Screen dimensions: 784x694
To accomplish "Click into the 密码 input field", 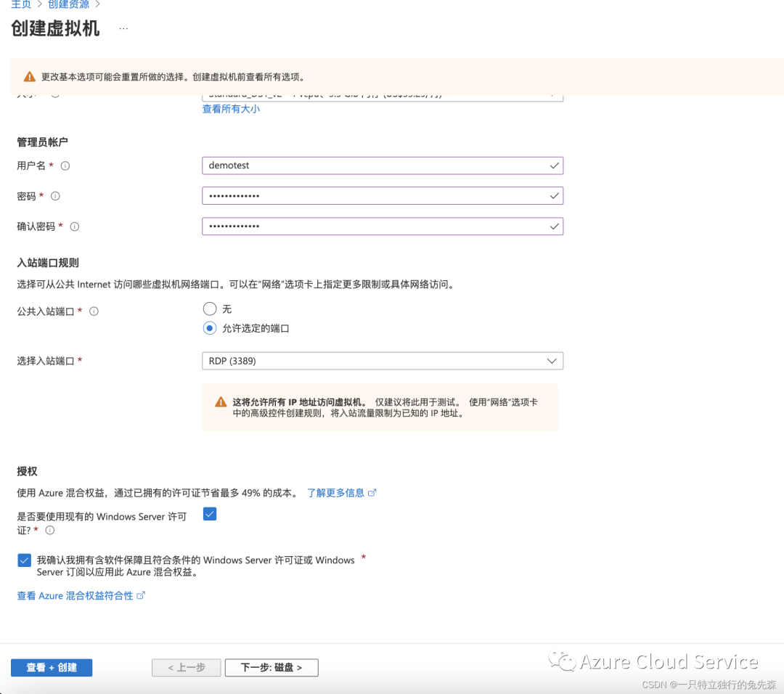I will [x=383, y=195].
